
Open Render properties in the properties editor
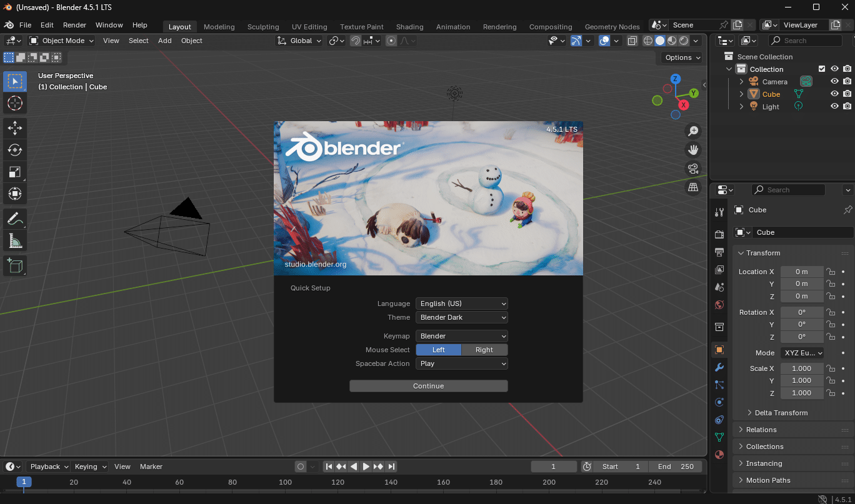718,234
